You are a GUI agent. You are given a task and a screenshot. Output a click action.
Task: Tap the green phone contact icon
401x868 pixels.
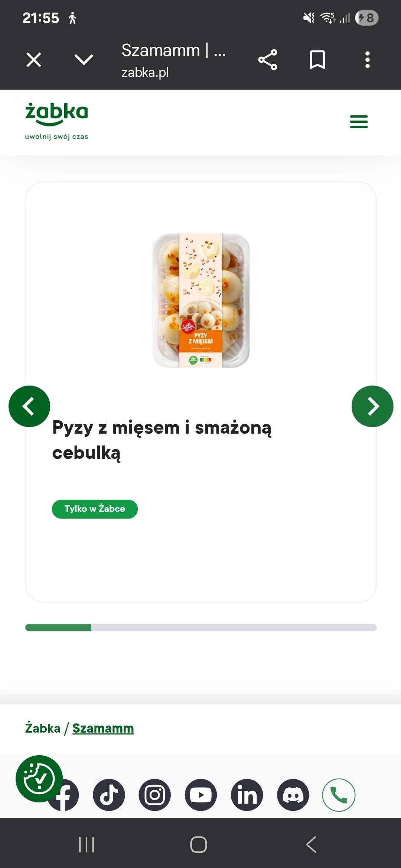coord(339,795)
